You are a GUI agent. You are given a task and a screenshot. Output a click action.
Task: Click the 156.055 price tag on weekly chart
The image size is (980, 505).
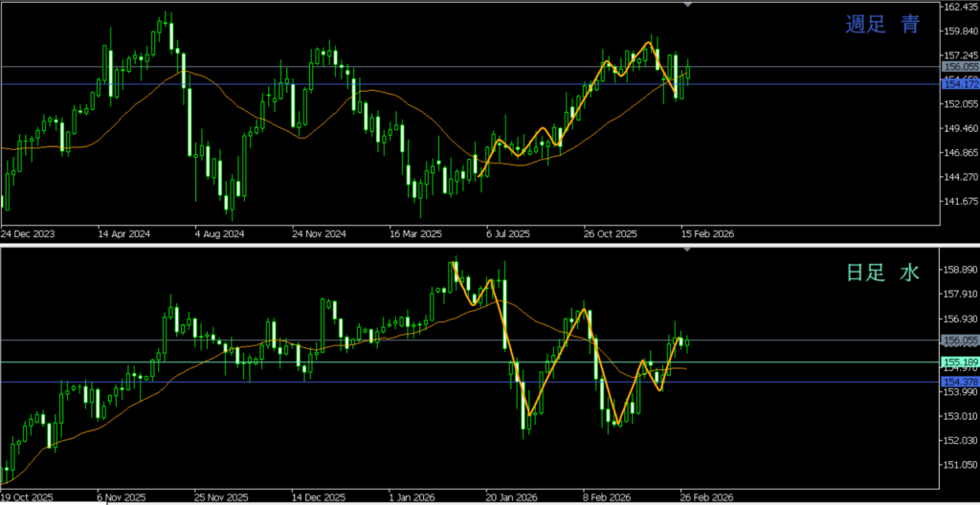pyautogui.click(x=960, y=67)
